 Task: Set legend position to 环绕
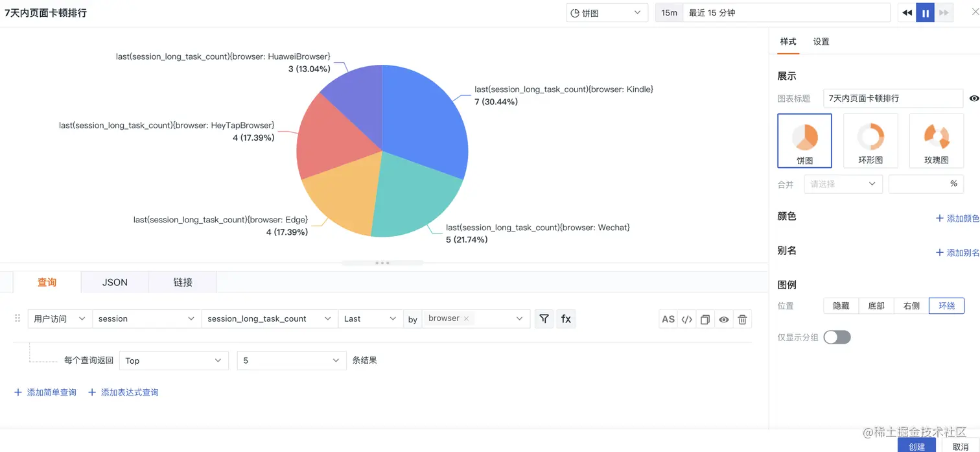coord(947,305)
